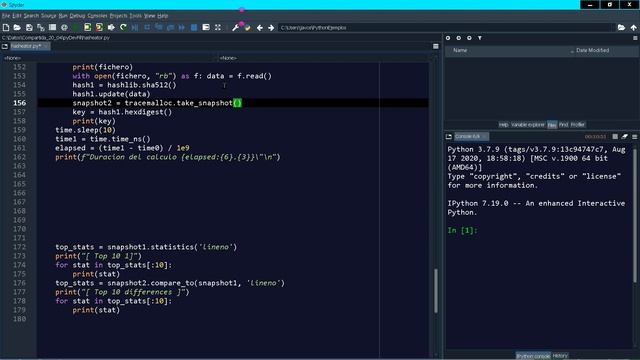Click on code line time.sleep(10)
Image resolution: width=640 pixels, height=360 pixels.
click(85, 130)
